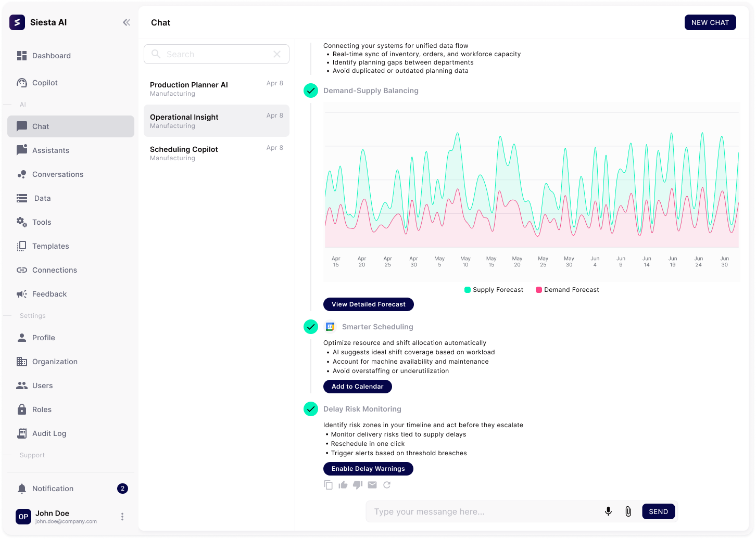Attach a file with paperclip icon
Image resolution: width=756 pixels, height=539 pixels.
pos(628,511)
